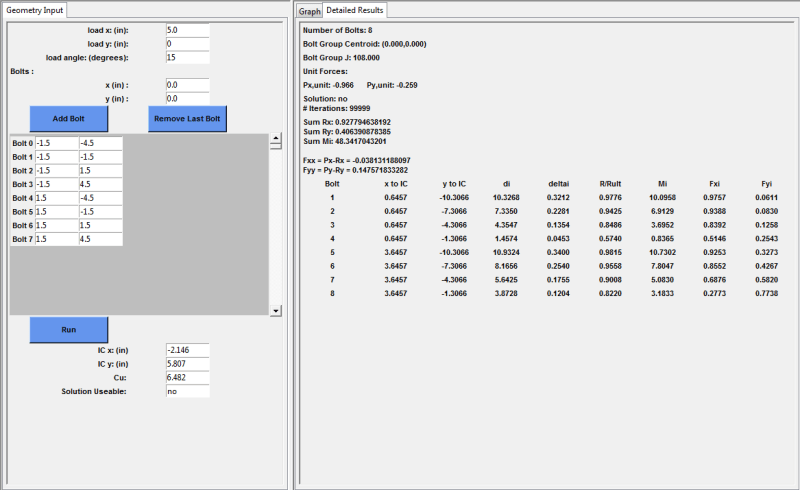Click Bolt 2 y coordinate field
The width and height of the screenshot is (800, 490).
101,170
